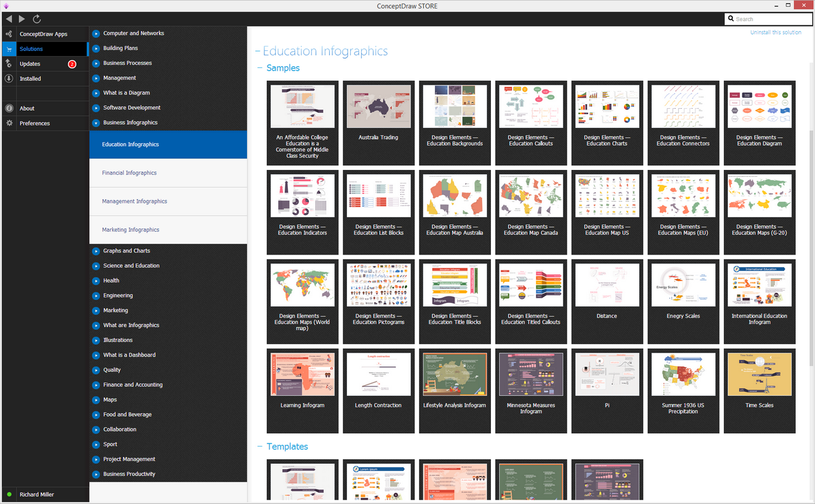Click the ConceptDraw logo in the title bar
815x504 pixels.
coord(6,6)
